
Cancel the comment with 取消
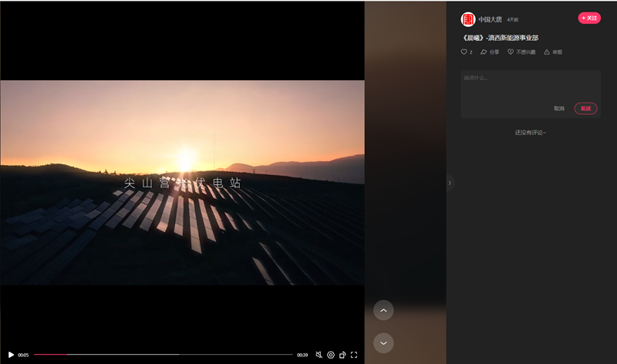pyautogui.click(x=559, y=109)
